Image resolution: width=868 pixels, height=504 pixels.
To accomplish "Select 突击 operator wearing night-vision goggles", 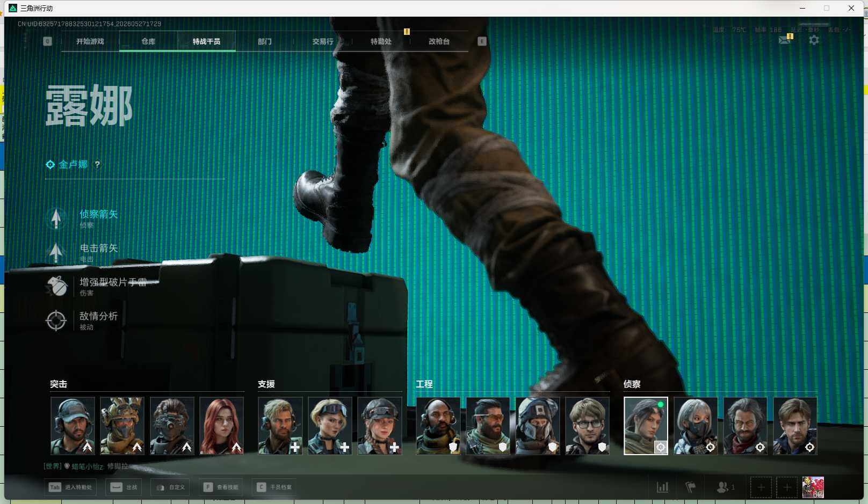I will 172,426.
